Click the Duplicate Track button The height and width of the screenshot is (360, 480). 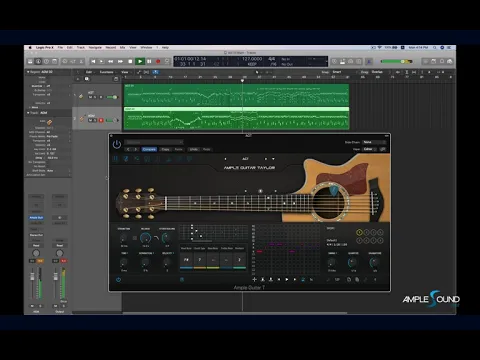coord(87,79)
